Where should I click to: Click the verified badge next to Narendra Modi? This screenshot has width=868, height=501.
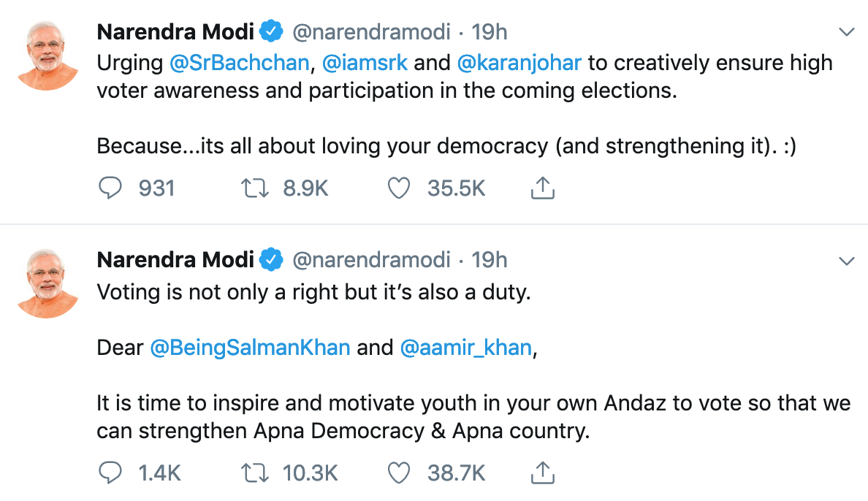coord(270,31)
